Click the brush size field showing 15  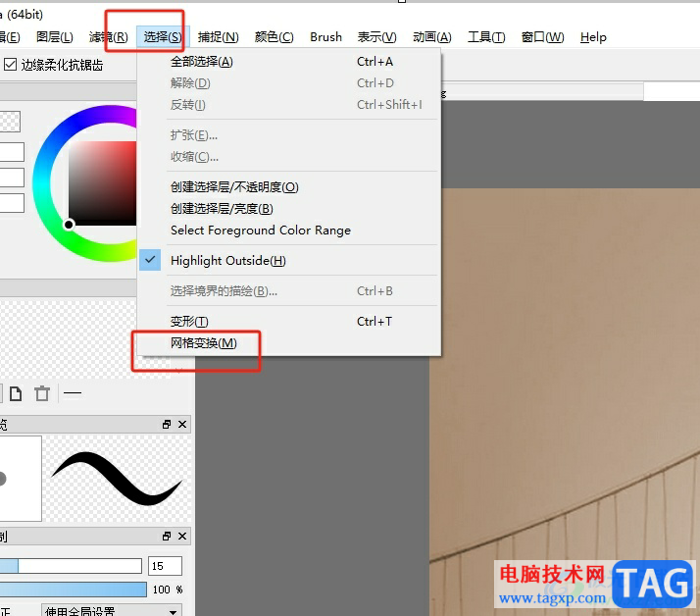coord(165,566)
